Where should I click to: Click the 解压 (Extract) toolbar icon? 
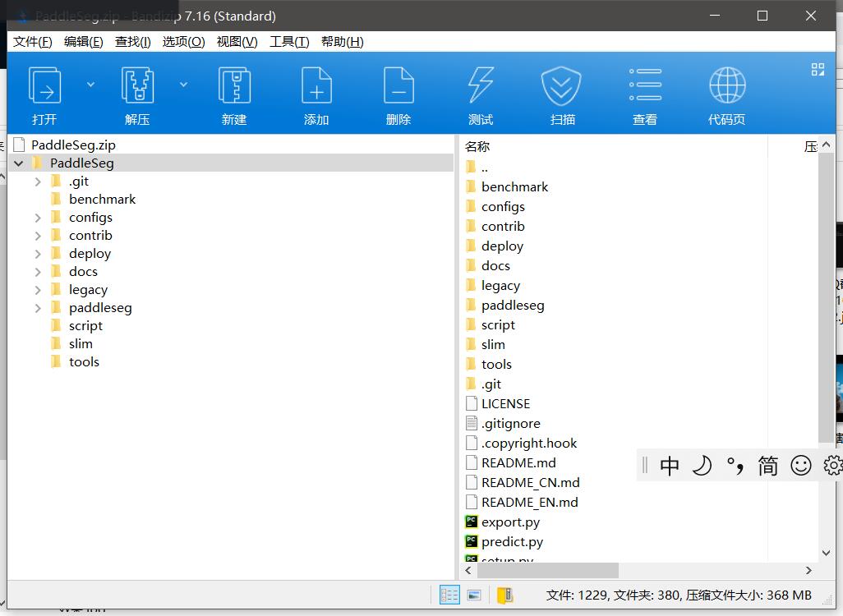(x=138, y=85)
